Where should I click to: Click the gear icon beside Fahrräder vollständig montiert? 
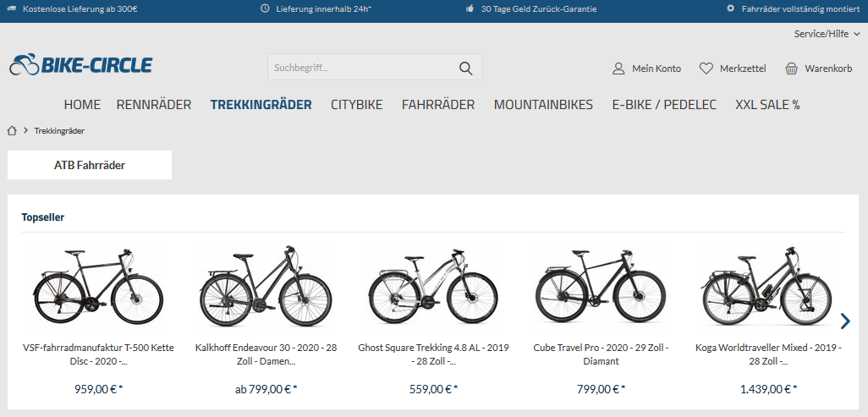click(x=731, y=8)
